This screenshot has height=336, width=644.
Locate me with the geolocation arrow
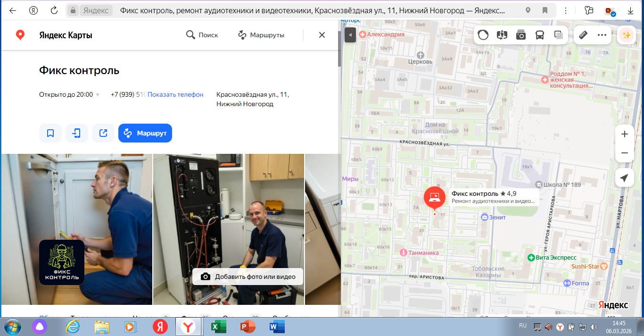(x=625, y=178)
